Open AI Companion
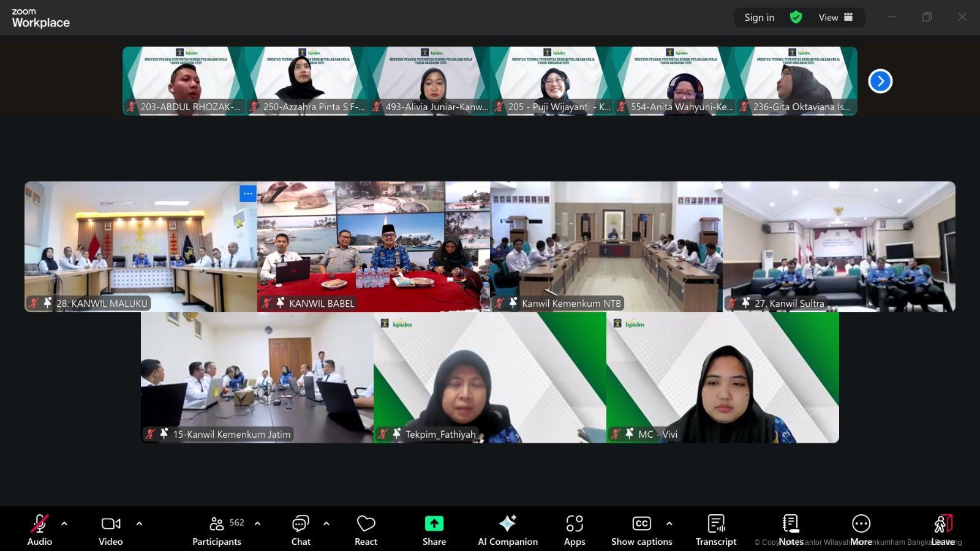This screenshot has height=551, width=980. (508, 530)
